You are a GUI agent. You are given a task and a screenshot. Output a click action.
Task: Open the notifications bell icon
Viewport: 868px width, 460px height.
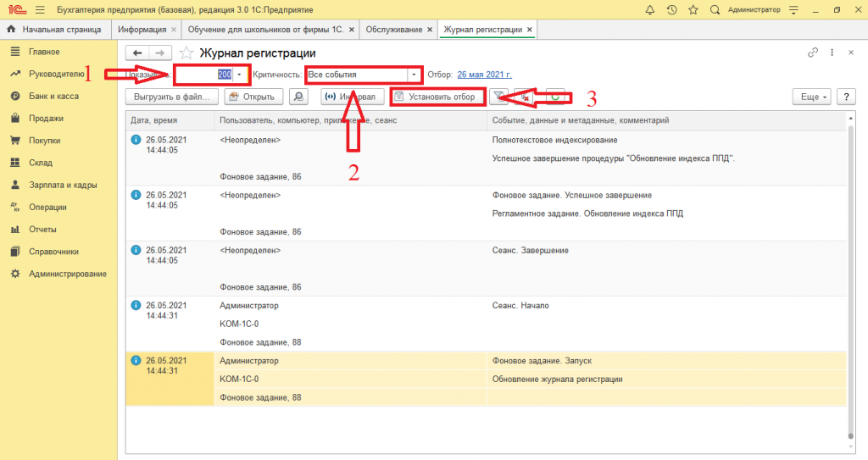tap(650, 9)
